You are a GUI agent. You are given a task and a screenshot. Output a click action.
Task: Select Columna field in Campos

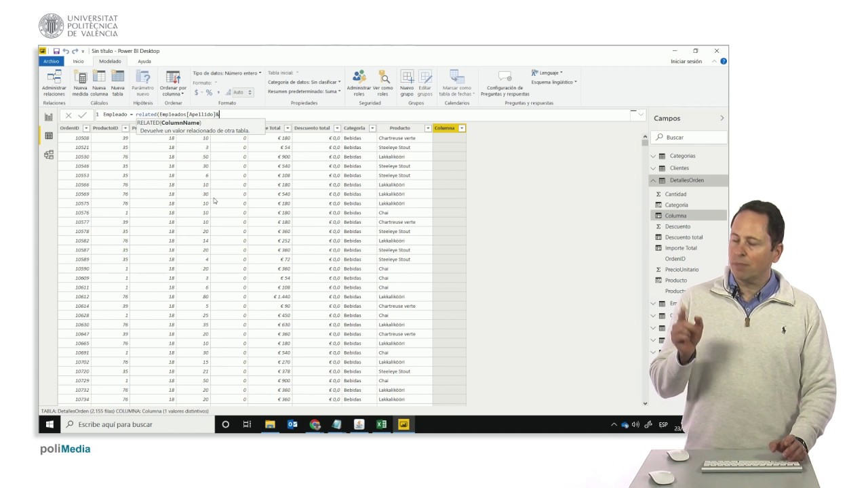click(x=675, y=216)
